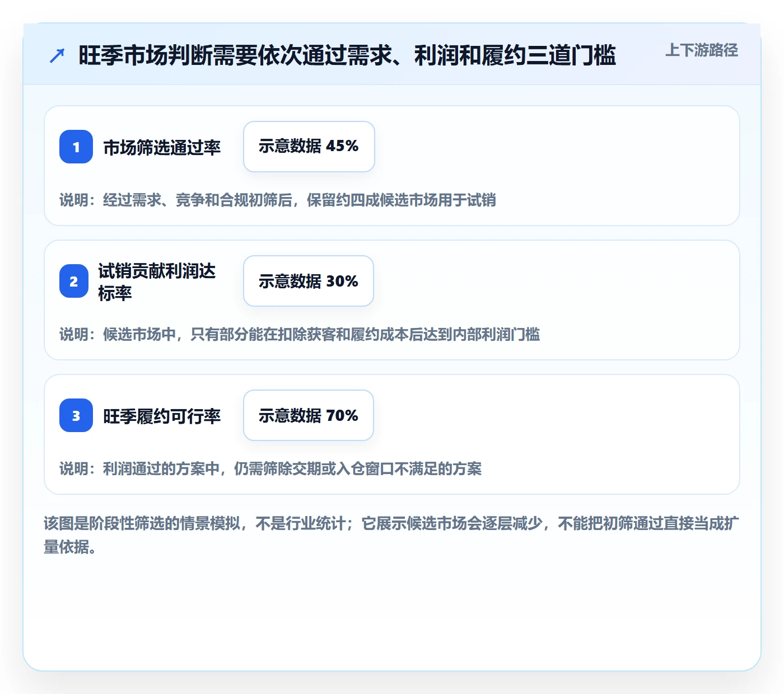Screen dimensions: 784x694
Task: Click the 示意数据 45% value chip
Action: pyautogui.click(x=309, y=147)
